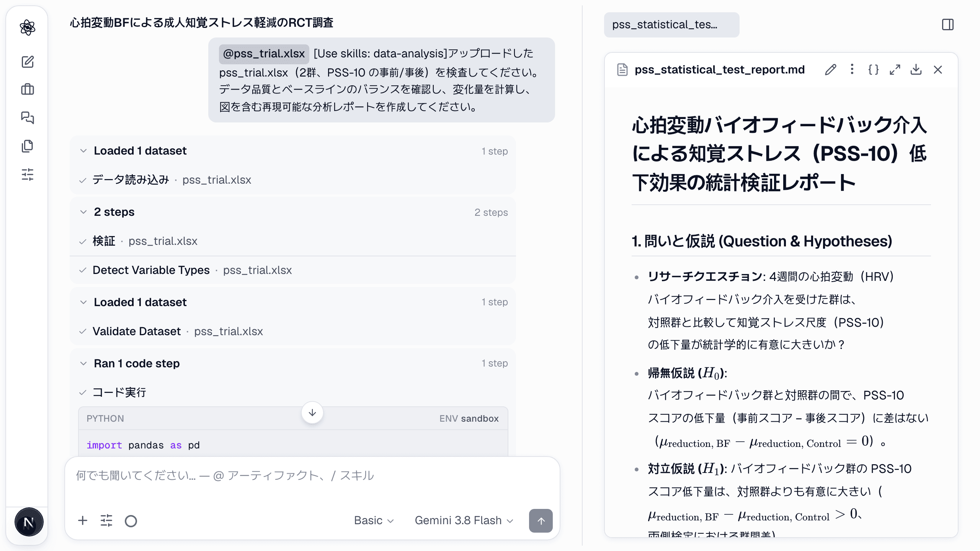Click the report filename pss_statistical_test_report.md

click(720, 70)
